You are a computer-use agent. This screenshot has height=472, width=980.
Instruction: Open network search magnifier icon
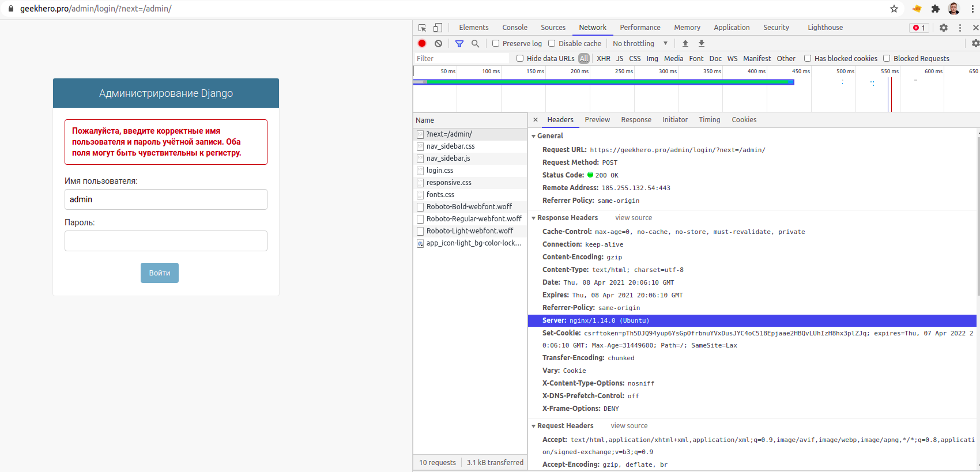pos(476,43)
